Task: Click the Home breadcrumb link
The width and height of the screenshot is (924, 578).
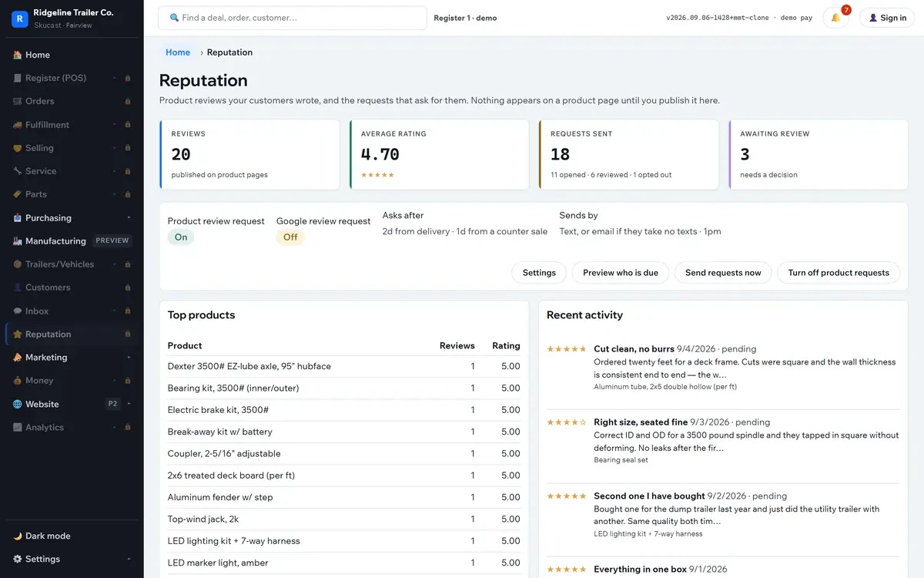Action: [x=178, y=52]
